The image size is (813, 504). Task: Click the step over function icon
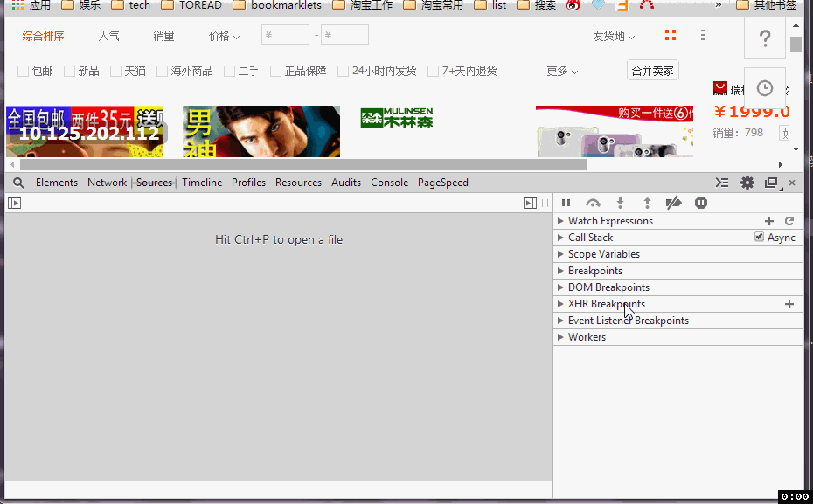point(593,203)
